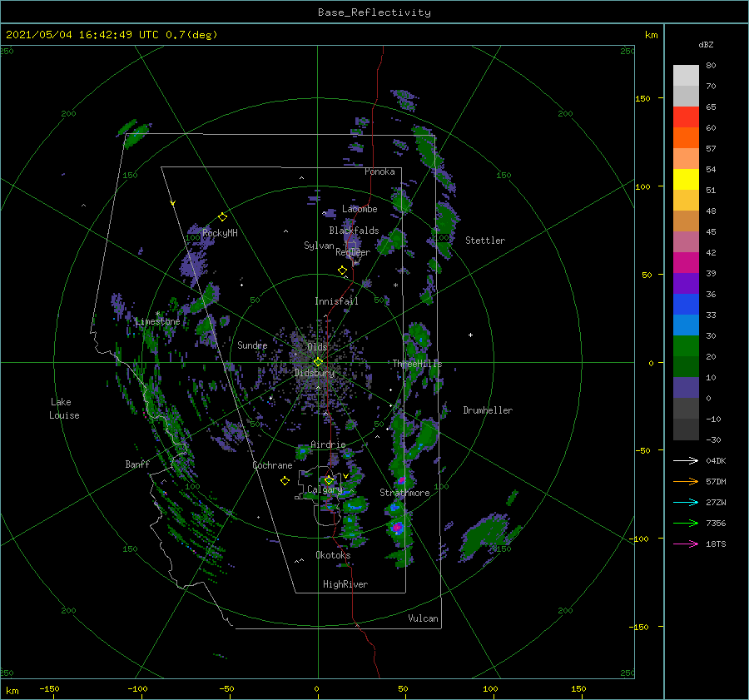Select the 36 dBZ blue color swatch

[x=686, y=304]
